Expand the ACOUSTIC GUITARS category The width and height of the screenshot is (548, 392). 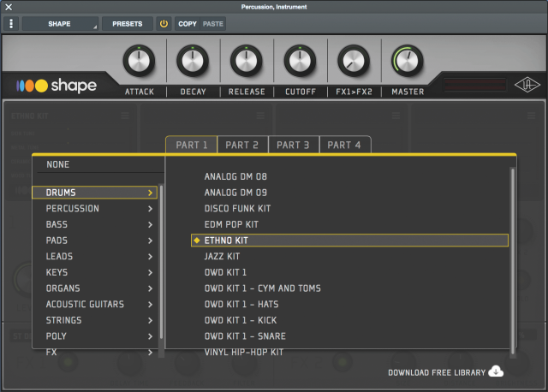(94, 305)
